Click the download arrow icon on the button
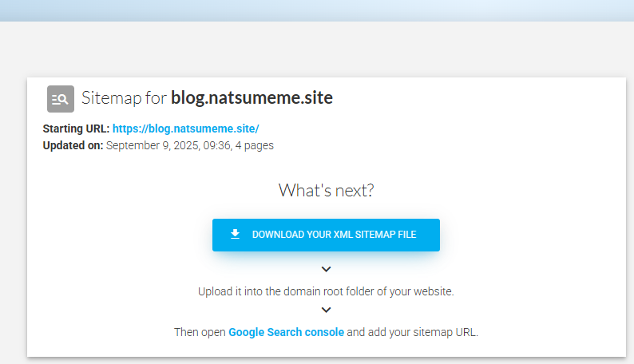This screenshot has width=634, height=364. [x=235, y=234]
